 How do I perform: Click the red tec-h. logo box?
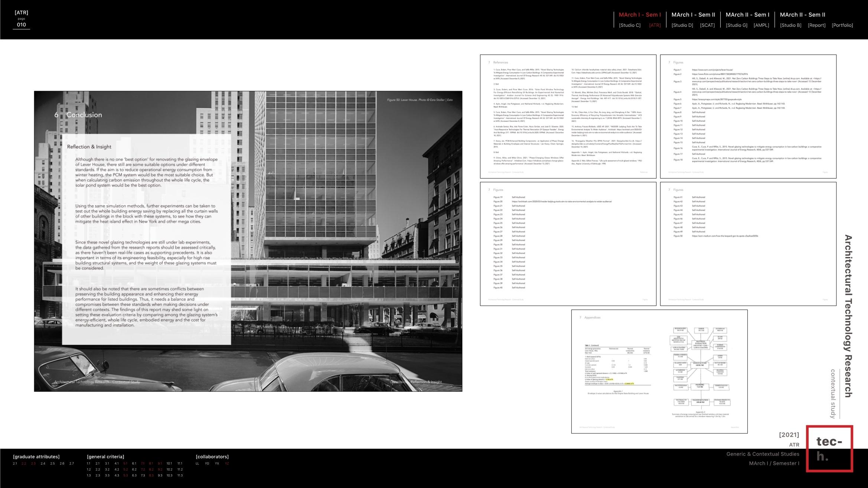tap(829, 449)
